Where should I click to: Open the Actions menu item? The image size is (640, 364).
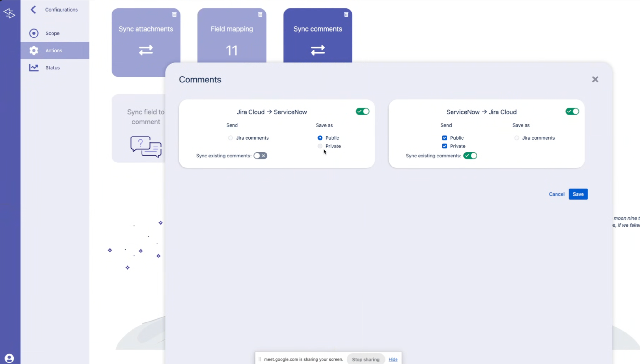click(55, 50)
